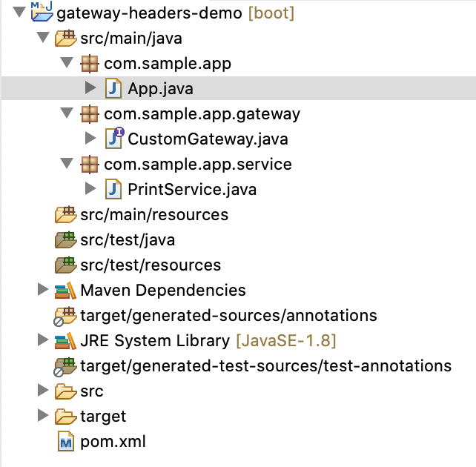The height and width of the screenshot is (467, 476).
Task: Select target/generated-test-sources/test-annotations entry
Action: tap(266, 366)
